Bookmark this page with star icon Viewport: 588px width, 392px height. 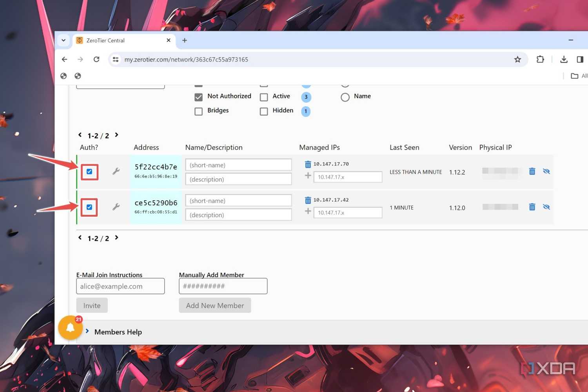[x=517, y=59]
